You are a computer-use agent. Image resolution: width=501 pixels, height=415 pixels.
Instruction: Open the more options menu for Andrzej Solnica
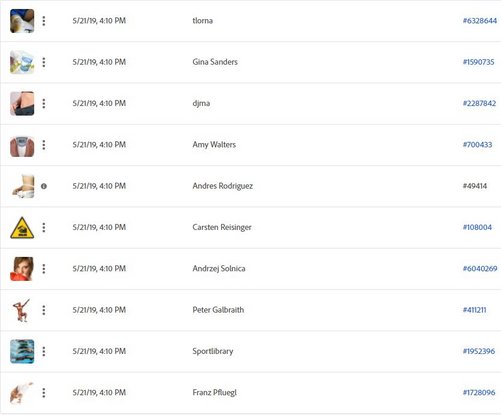point(44,269)
